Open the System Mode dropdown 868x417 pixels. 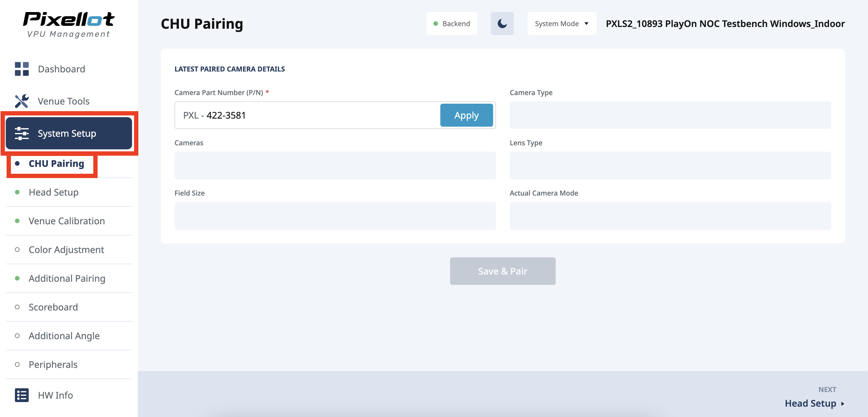coord(561,24)
